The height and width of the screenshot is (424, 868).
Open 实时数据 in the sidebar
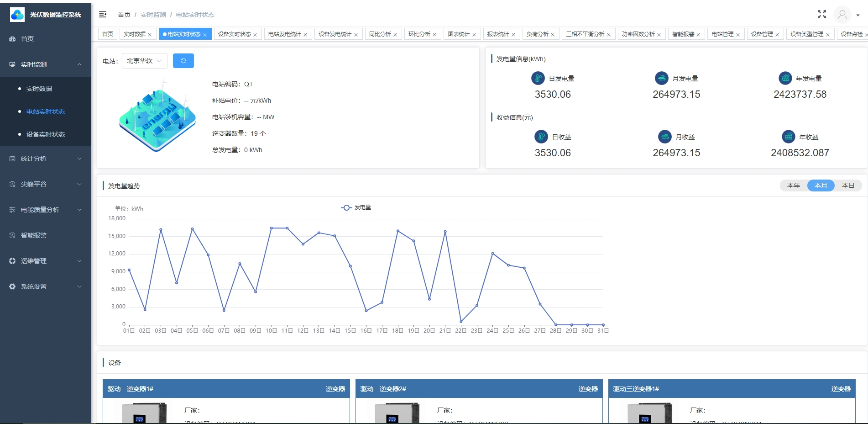pyautogui.click(x=46, y=89)
